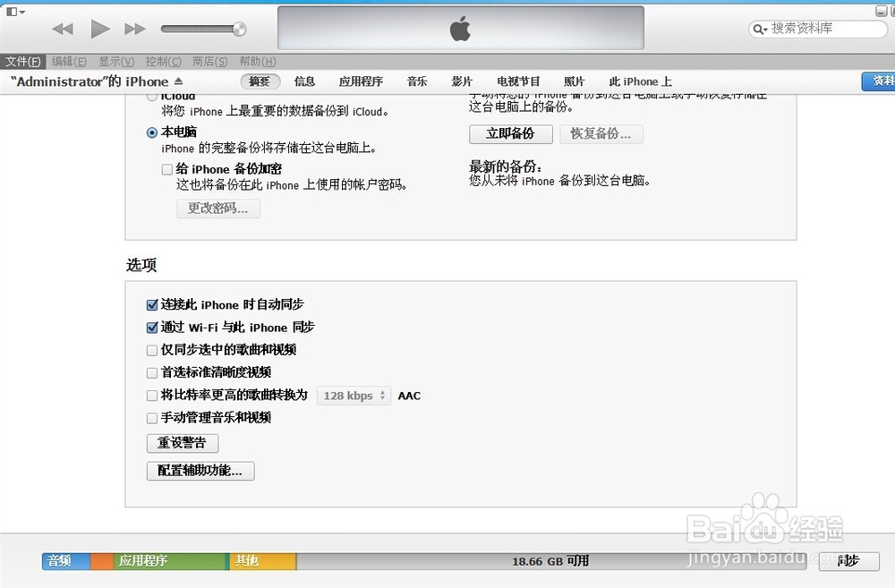Click the 重设警告 button

(182, 443)
